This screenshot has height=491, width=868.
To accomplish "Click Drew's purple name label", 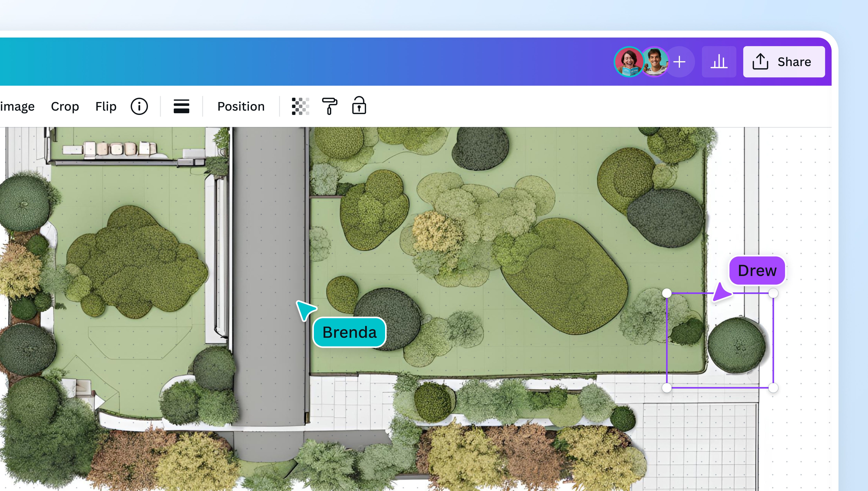I will click(x=757, y=270).
